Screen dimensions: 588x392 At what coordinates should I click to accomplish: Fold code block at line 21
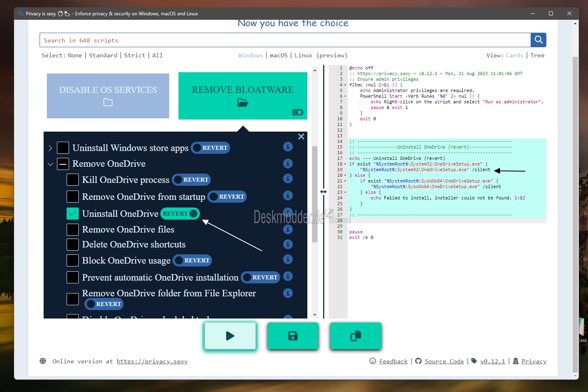pyautogui.click(x=345, y=181)
